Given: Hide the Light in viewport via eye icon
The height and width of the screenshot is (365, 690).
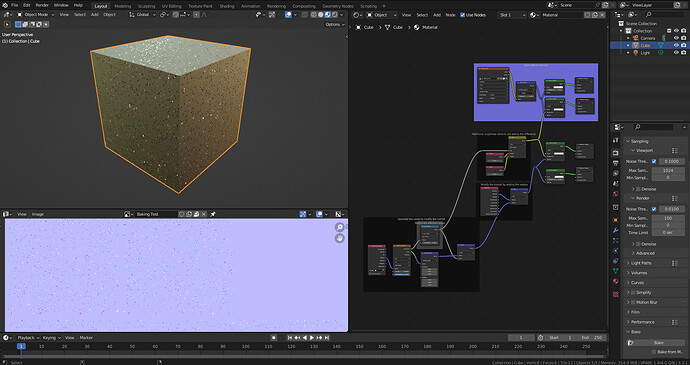Looking at the screenshot, I should (676, 52).
